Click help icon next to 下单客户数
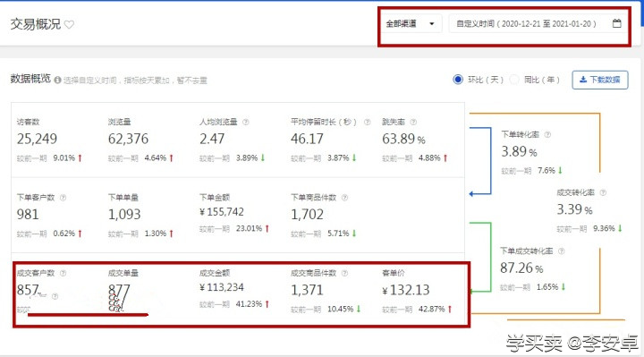The height and width of the screenshot is (357, 644). coord(63,198)
